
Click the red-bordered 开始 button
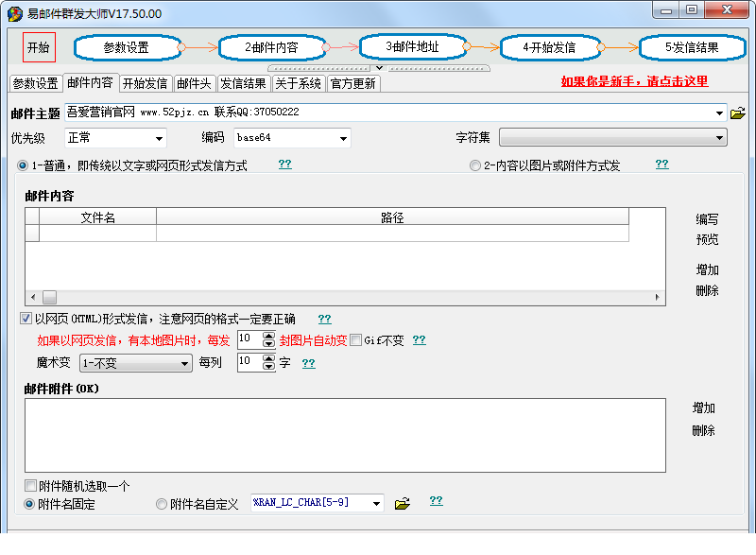(39, 47)
